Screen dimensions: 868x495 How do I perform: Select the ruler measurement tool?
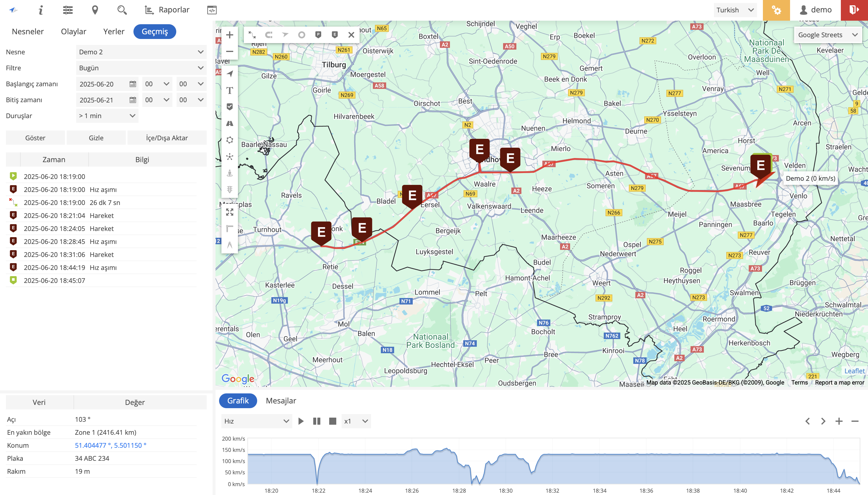[x=230, y=229]
